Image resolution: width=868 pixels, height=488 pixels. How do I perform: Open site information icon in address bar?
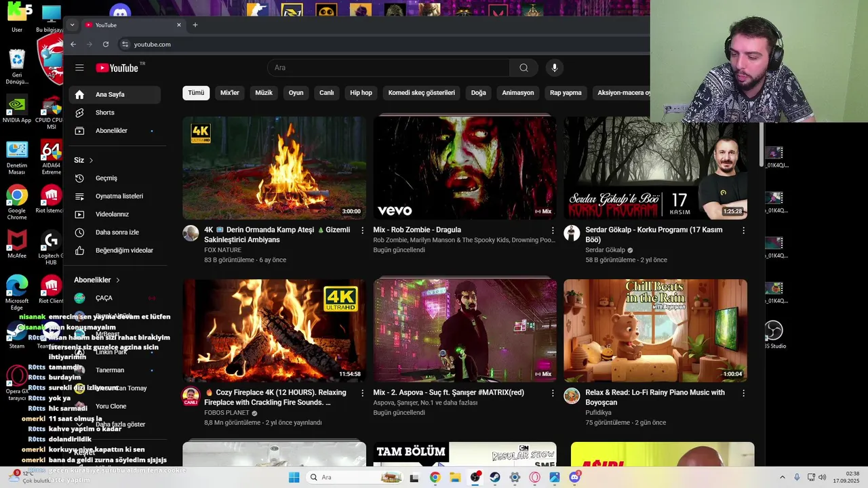point(125,44)
